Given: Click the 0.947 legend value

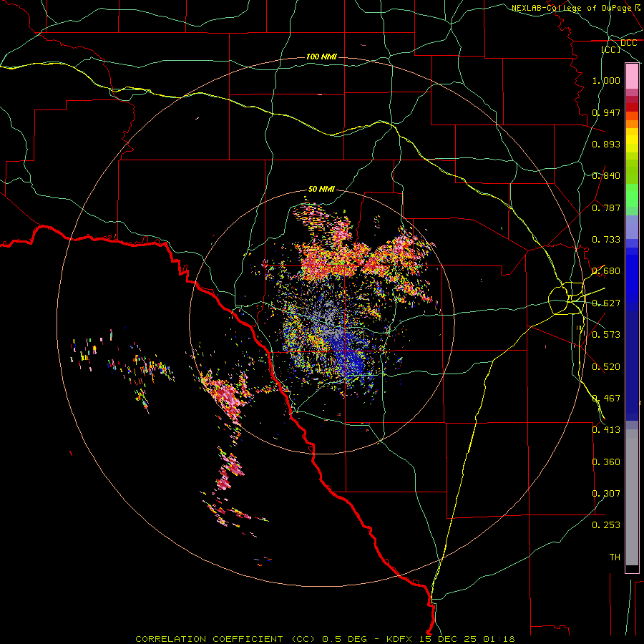Looking at the screenshot, I should click(x=606, y=112).
